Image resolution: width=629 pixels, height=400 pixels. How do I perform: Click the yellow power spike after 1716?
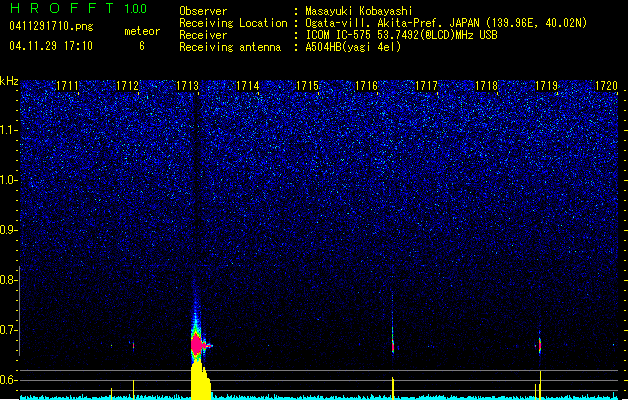[393, 388]
